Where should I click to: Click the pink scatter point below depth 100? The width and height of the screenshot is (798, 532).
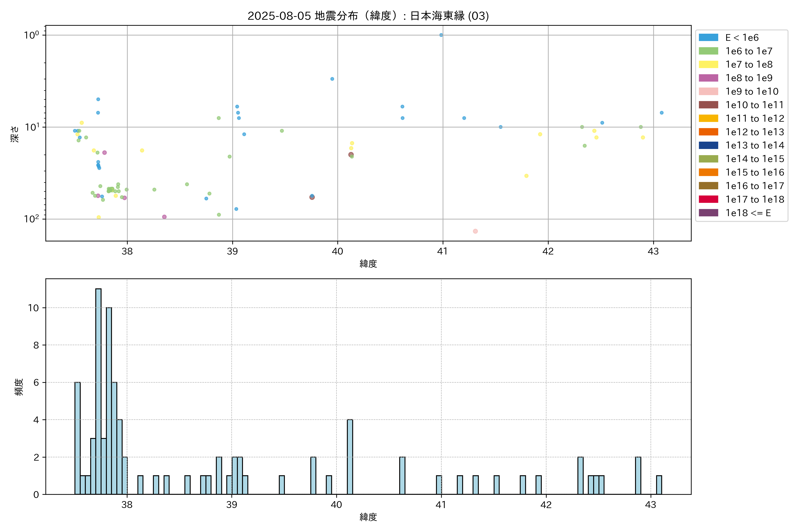pyautogui.click(x=475, y=231)
